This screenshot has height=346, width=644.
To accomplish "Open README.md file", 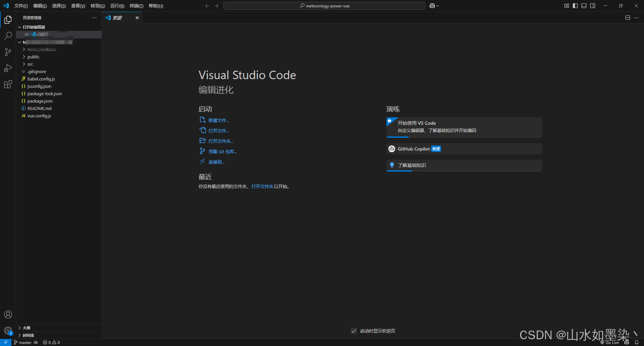I will pos(59,109).
